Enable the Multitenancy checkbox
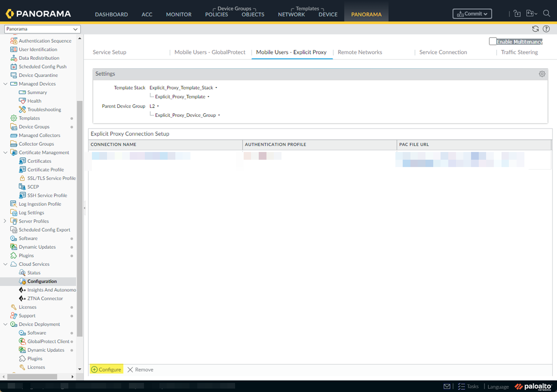Image resolution: width=557 pixels, height=392 pixels. [x=493, y=42]
